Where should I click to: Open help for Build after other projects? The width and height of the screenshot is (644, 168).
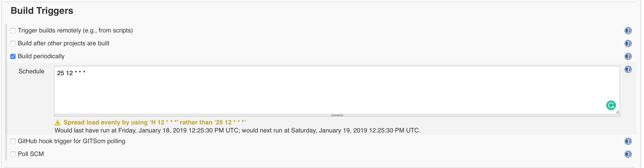point(628,44)
